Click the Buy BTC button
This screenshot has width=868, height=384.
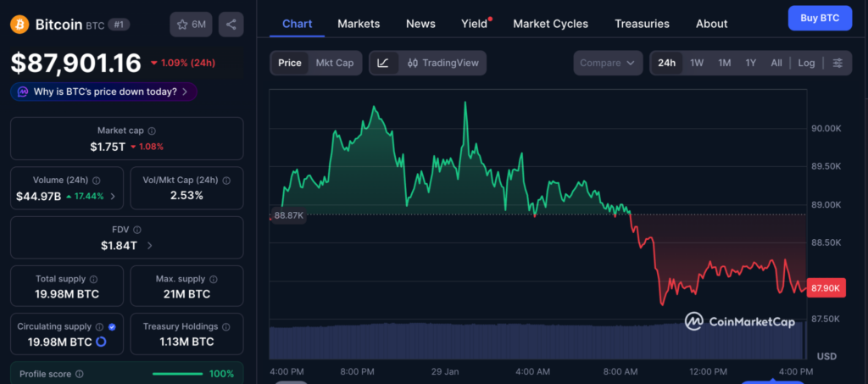819,18
